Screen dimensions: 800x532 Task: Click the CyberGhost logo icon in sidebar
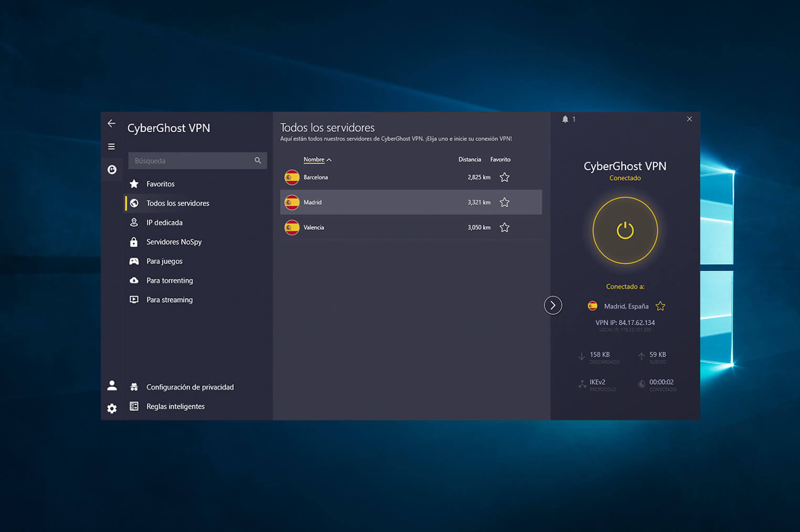tap(112, 169)
